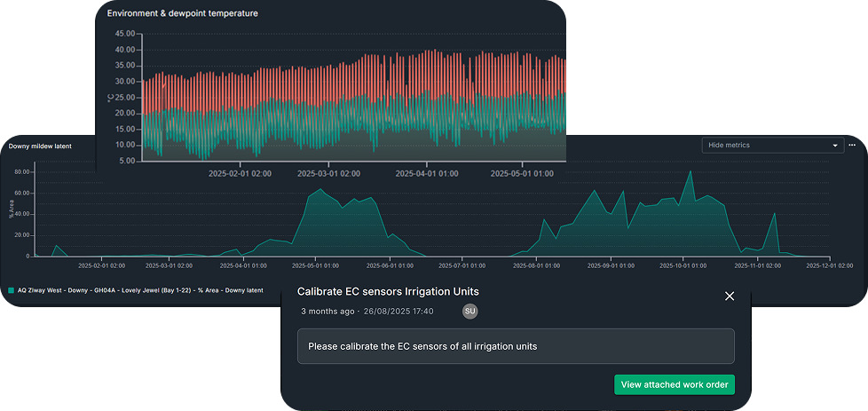This screenshot has height=411, width=868.
Task: Click the Downy mildew latent chart title
Action: 40,146
